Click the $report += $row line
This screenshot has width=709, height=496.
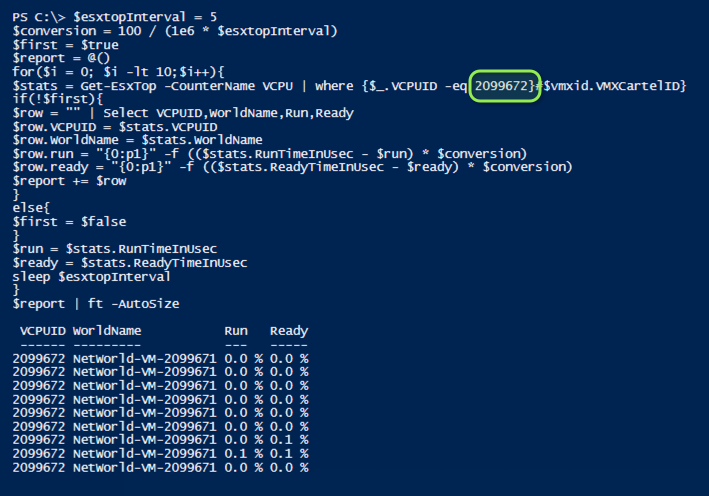click(70, 181)
